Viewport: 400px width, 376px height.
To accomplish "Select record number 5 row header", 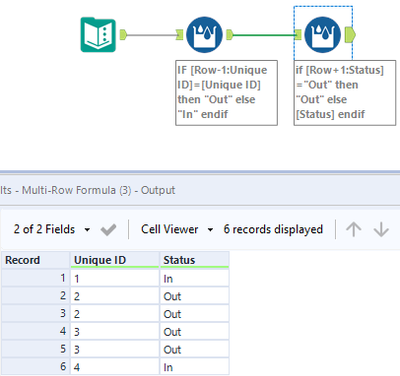I will point(35,349).
